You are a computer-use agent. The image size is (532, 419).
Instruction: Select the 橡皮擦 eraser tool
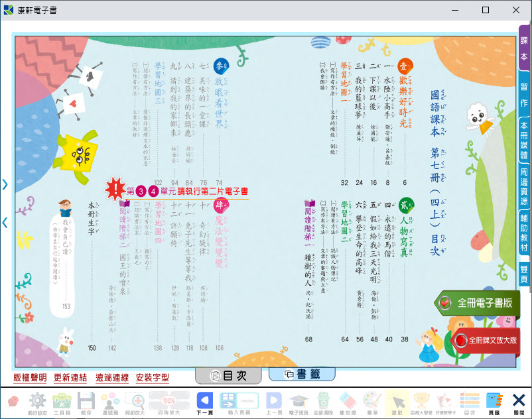coord(347,400)
